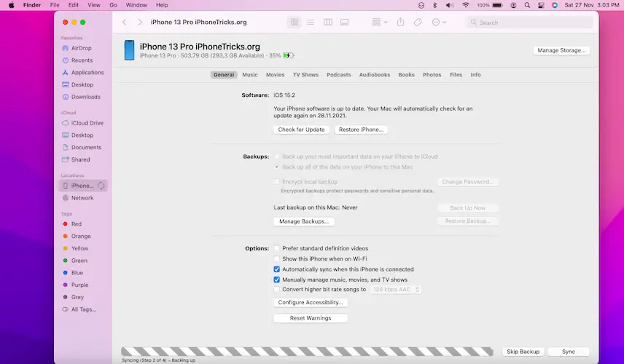Open AirDrop in the sidebar
Viewport: 624px width, 364px height.
82,48
